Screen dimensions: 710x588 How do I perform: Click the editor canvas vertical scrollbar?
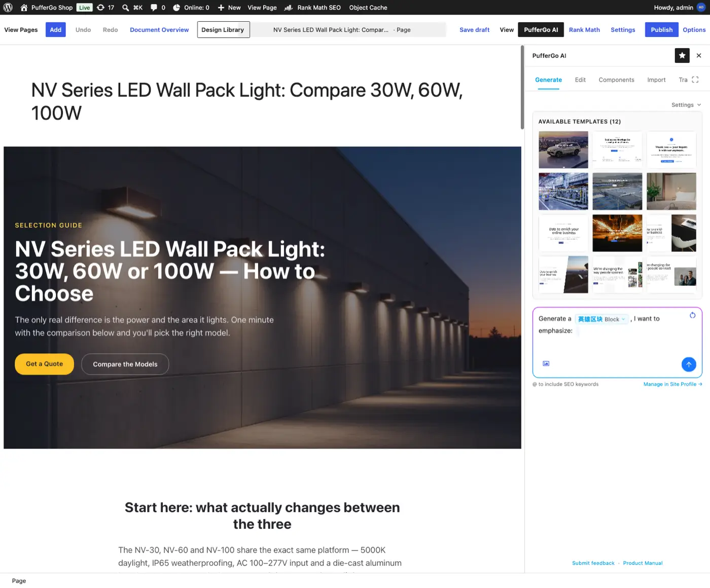[522, 88]
